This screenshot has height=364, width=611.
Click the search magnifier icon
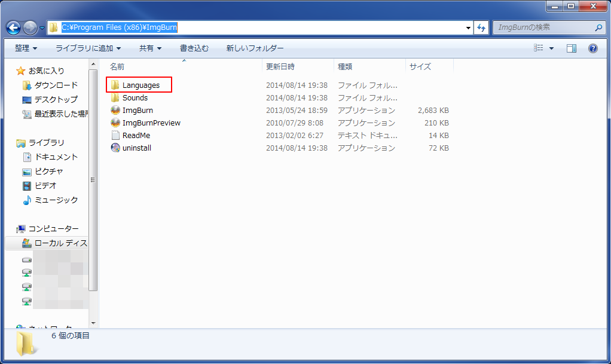pos(598,27)
